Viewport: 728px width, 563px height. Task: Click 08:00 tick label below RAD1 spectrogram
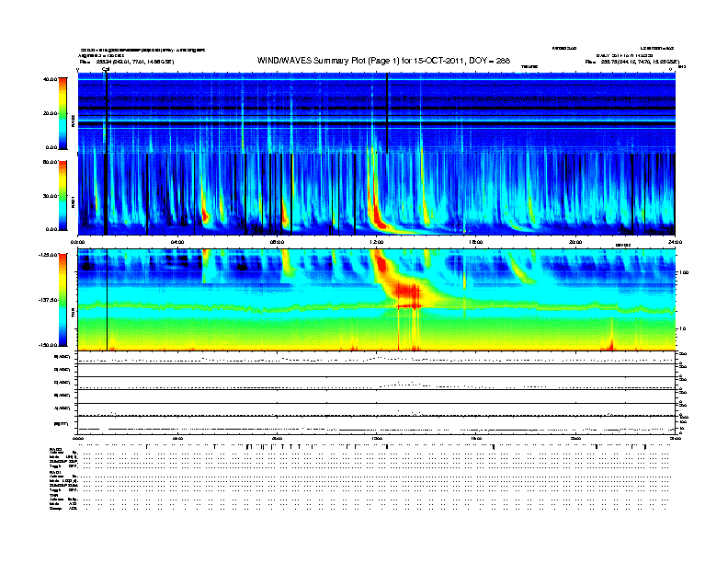tap(277, 242)
